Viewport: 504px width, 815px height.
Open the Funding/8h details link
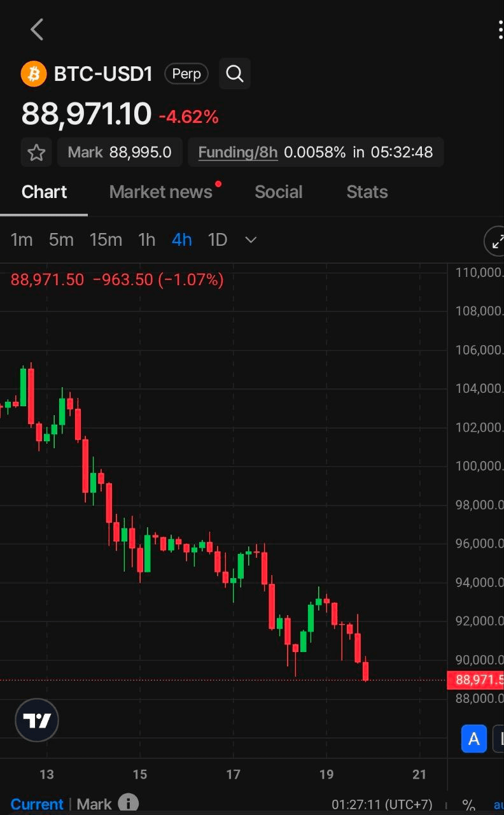coord(238,153)
